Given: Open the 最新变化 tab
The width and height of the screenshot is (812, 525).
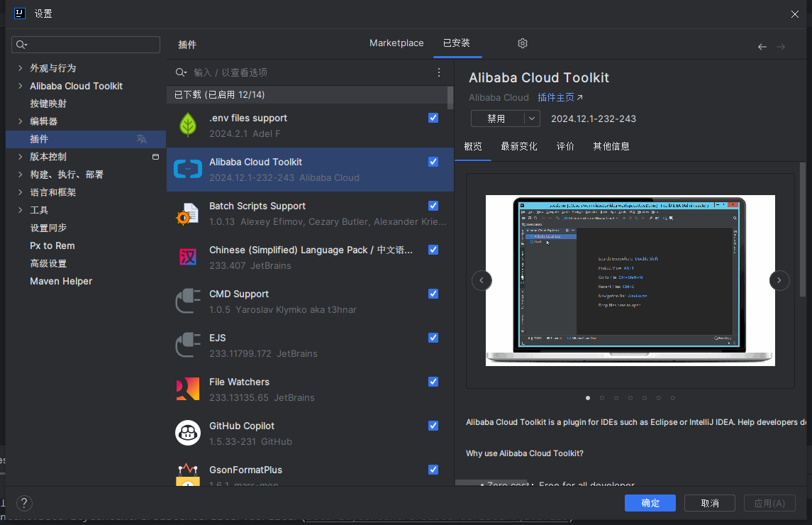Looking at the screenshot, I should click(518, 146).
